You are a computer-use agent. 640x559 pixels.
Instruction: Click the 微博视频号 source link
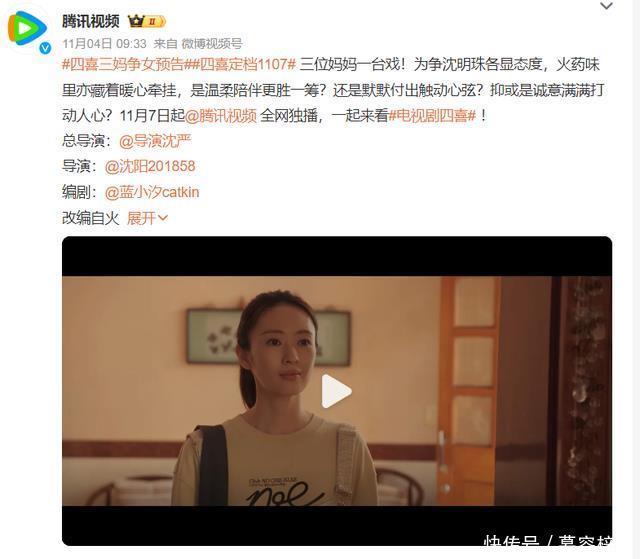coord(212,43)
